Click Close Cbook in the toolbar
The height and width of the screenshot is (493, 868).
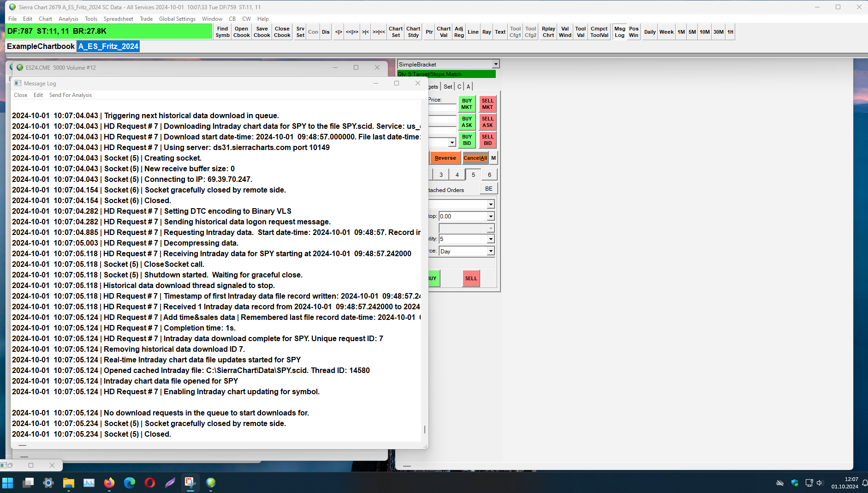(x=282, y=32)
